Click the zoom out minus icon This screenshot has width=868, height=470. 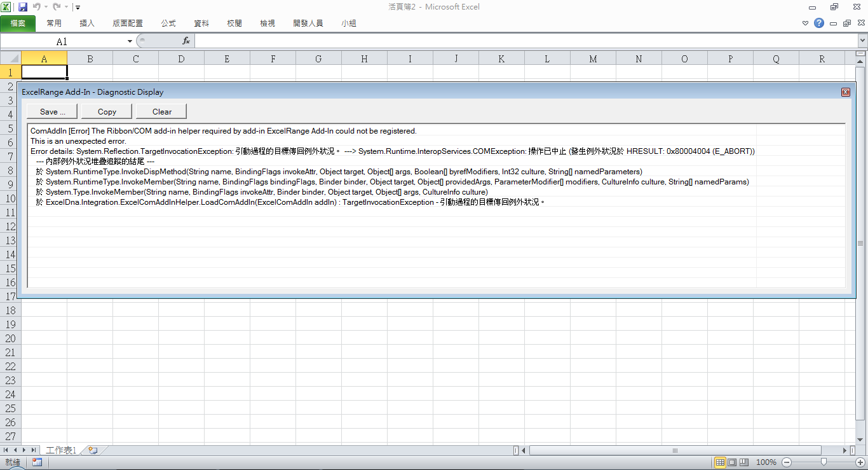[787, 462]
